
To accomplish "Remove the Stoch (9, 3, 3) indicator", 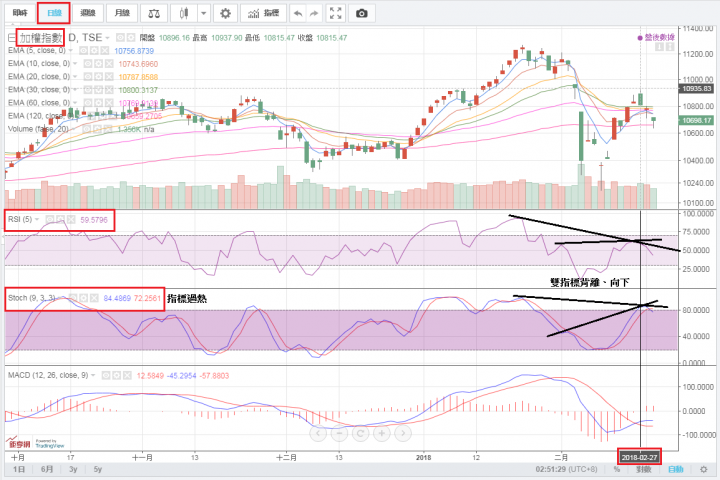I will click(94, 298).
